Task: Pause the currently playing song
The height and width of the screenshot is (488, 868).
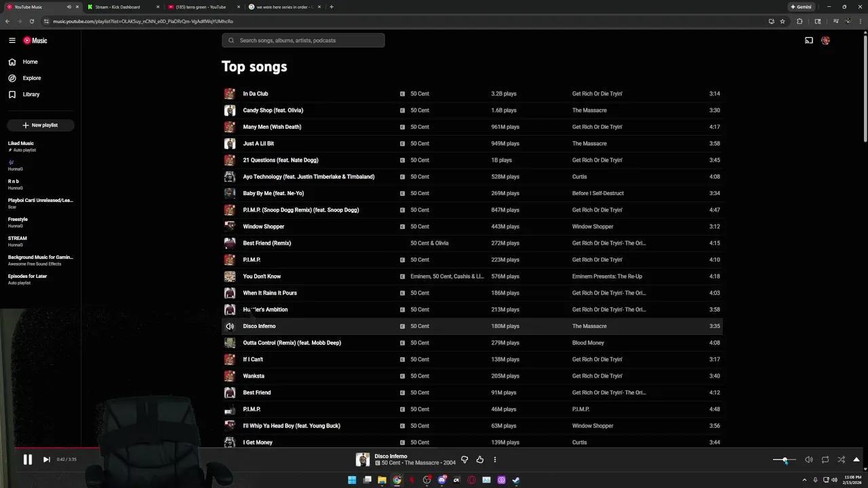Action: pyautogui.click(x=28, y=460)
